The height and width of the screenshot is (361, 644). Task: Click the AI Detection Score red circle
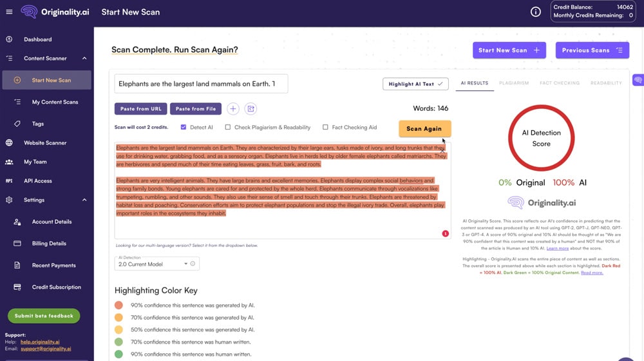pos(541,138)
